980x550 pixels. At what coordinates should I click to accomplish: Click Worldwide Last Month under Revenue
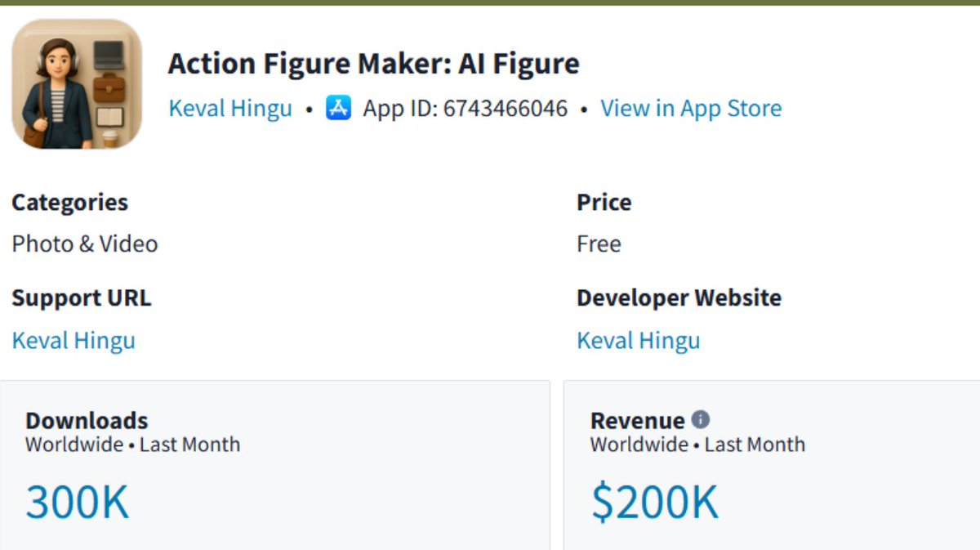click(698, 445)
